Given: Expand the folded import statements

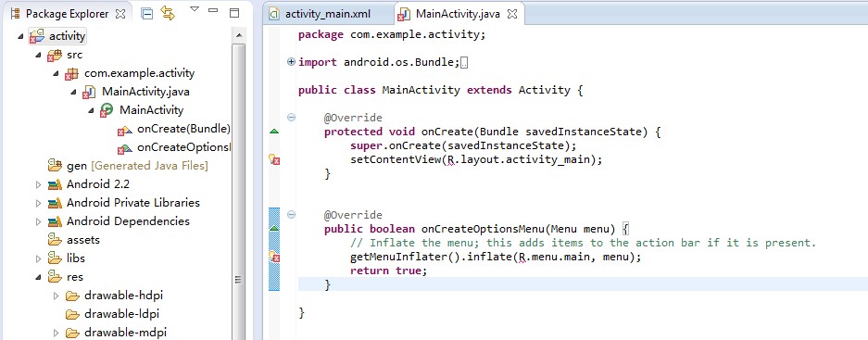Looking at the screenshot, I should (x=291, y=62).
